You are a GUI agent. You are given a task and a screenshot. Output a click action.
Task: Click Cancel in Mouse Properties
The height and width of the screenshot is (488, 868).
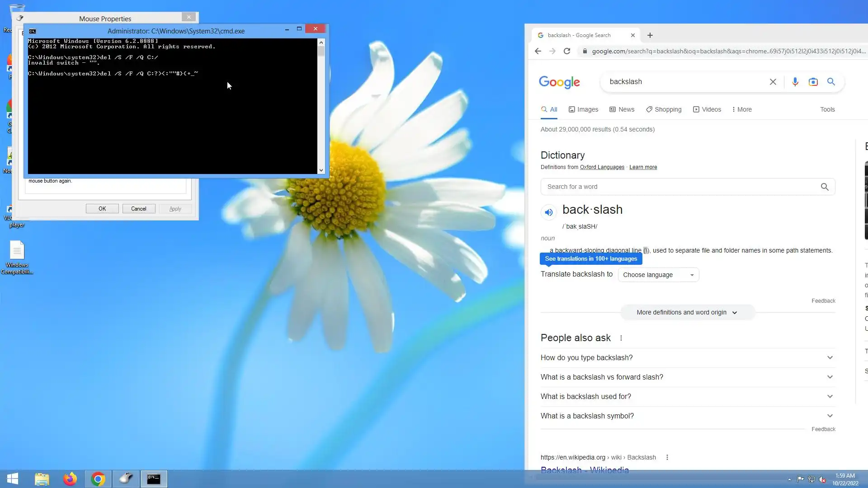138,209
